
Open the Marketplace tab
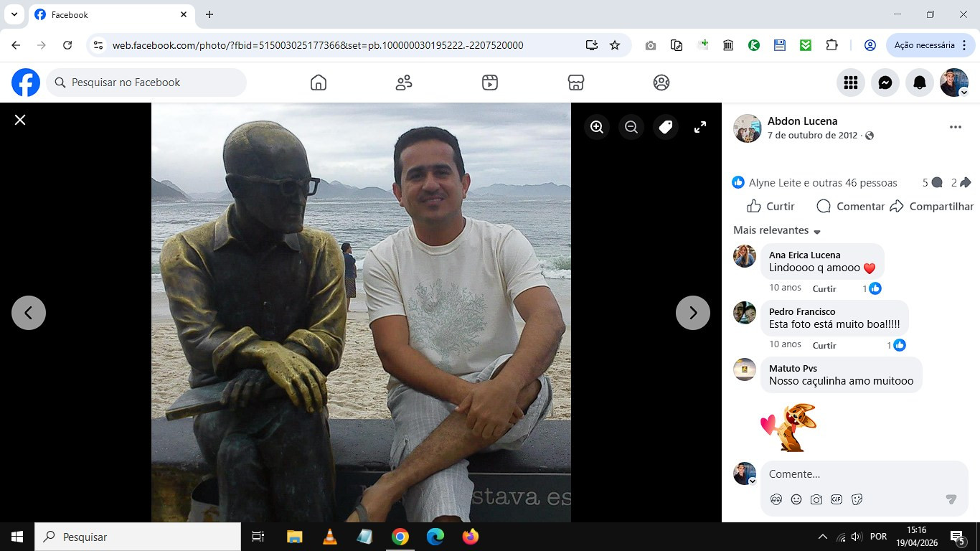pos(575,83)
